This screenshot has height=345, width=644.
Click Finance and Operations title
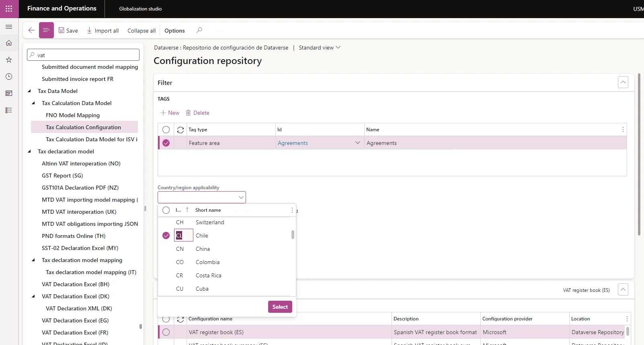62,8
